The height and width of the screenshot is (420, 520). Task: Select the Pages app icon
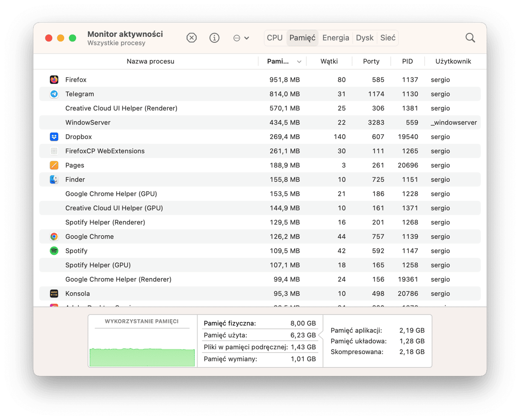[54, 165]
